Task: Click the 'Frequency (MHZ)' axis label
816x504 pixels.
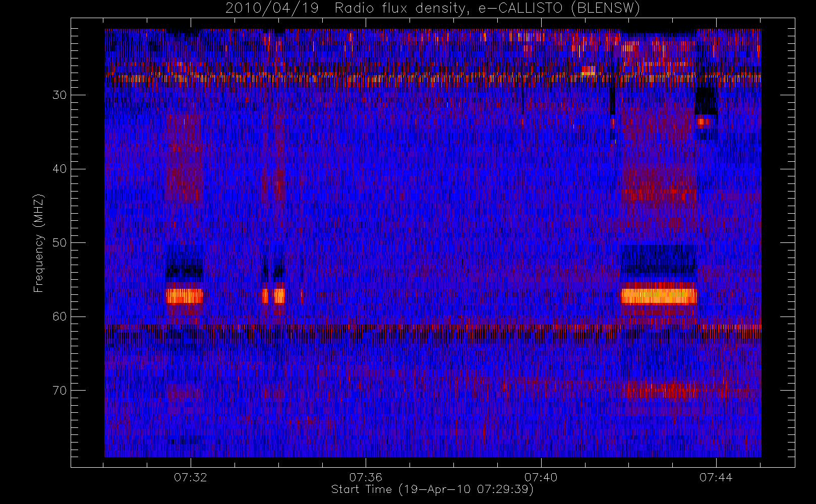Action: [39, 243]
